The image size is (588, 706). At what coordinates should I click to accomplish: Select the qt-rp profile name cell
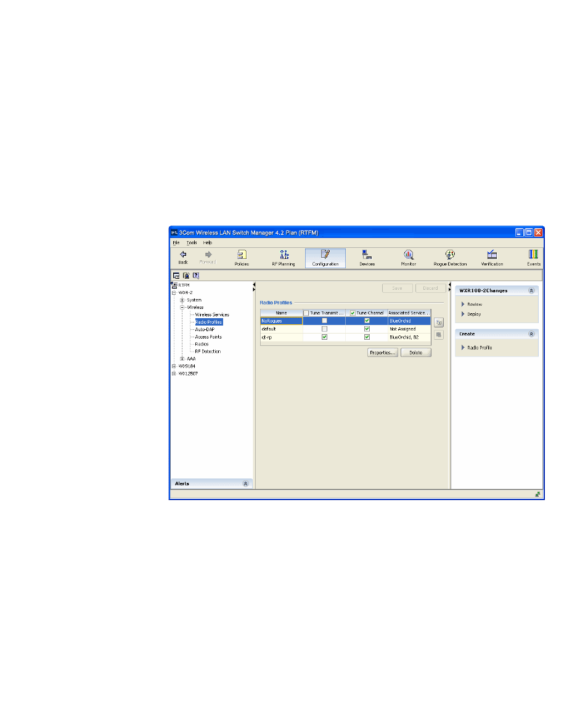pos(282,337)
